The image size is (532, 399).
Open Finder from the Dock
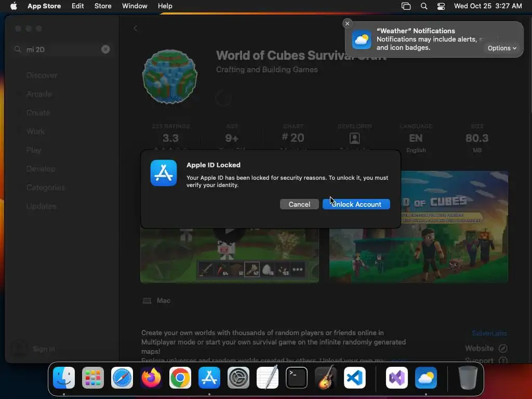point(64,378)
